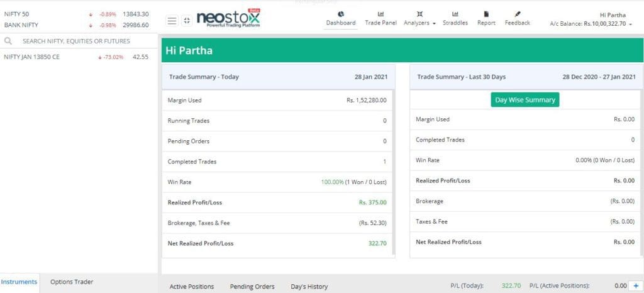Click the 13843.30 NIFTY 50 price
Screen dimensions: 644x293
pos(136,14)
